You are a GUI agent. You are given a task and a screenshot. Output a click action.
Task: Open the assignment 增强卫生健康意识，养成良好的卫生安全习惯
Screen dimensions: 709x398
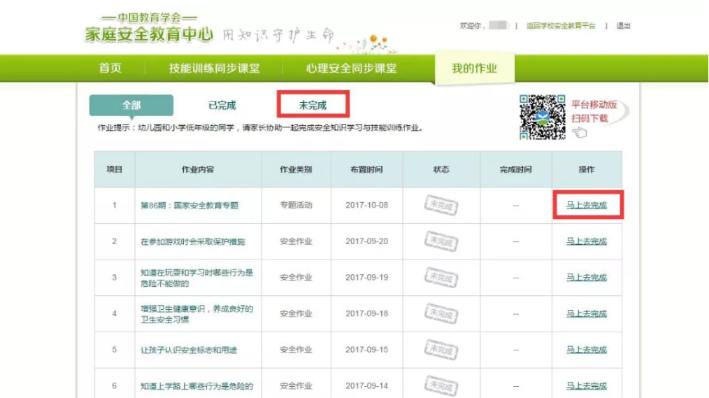point(197,314)
